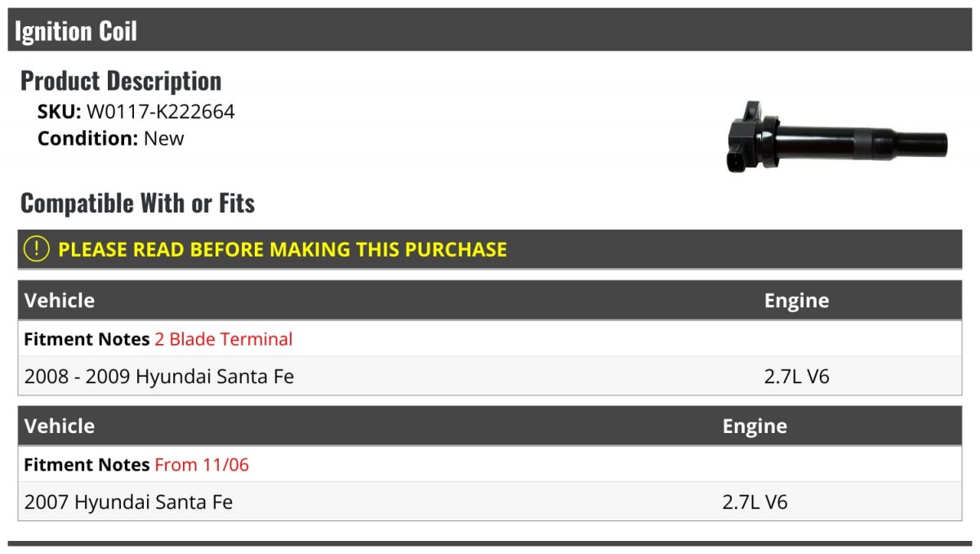This screenshot has height=554, width=980.
Task: Click the 2.7L V6 engine for 2008 - 2009
Action: point(797,377)
